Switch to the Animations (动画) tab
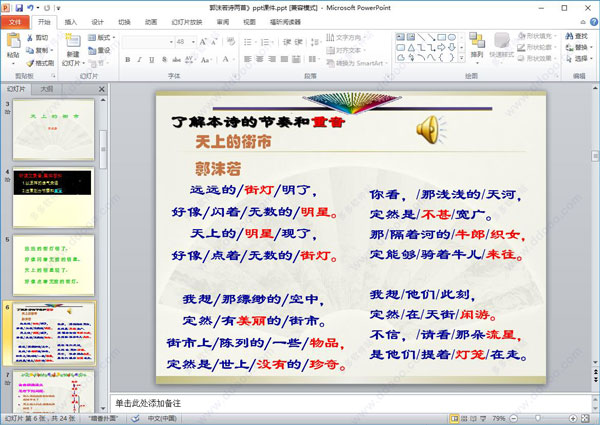The height and width of the screenshot is (425, 600). pos(151,22)
